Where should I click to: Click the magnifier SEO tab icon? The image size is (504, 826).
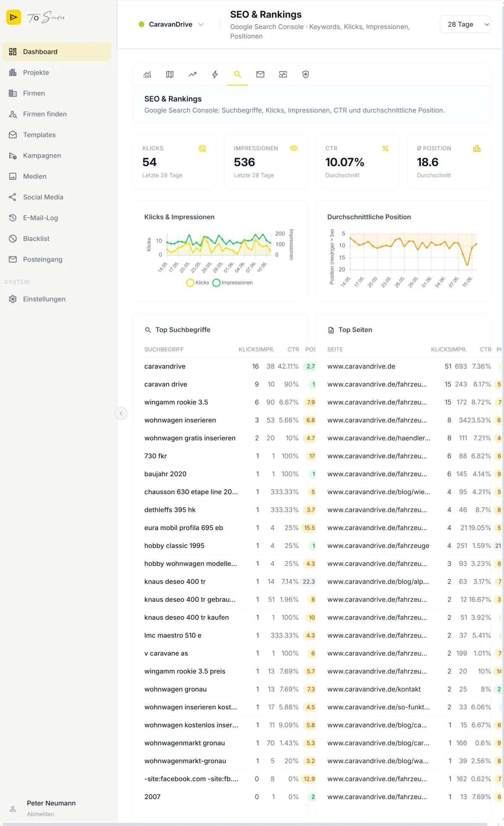coord(238,74)
